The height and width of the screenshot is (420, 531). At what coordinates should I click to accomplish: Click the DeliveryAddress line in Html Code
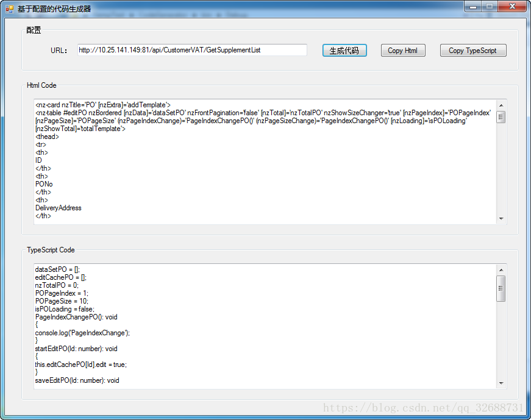(x=59, y=208)
